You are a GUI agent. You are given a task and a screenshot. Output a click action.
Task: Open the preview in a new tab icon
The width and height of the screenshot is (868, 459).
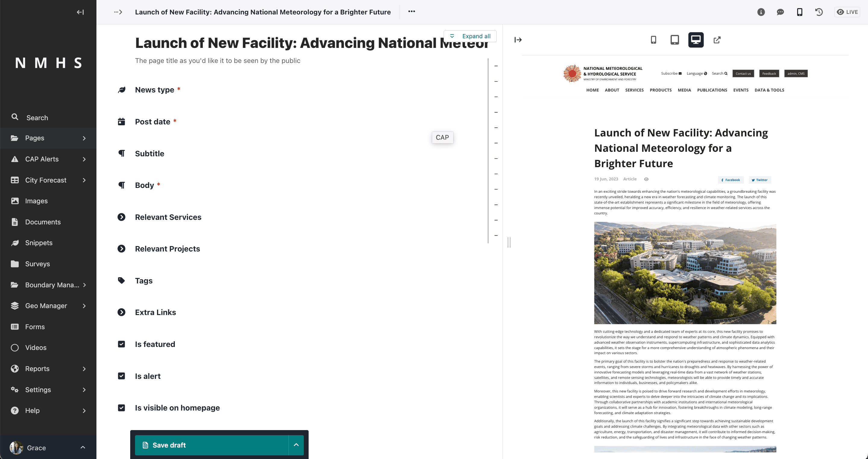pos(717,40)
